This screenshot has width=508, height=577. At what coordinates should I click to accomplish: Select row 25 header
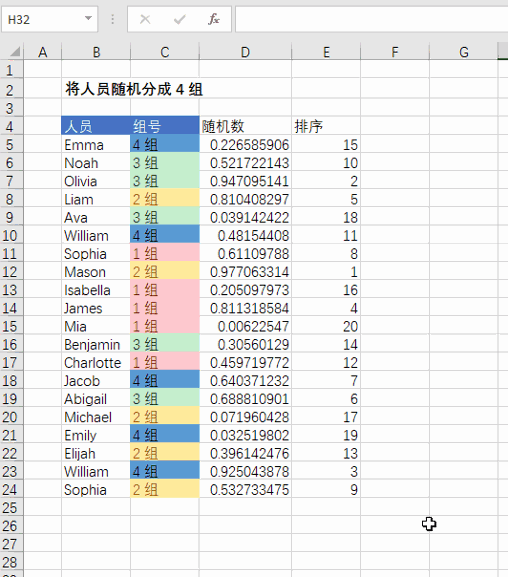12,508
